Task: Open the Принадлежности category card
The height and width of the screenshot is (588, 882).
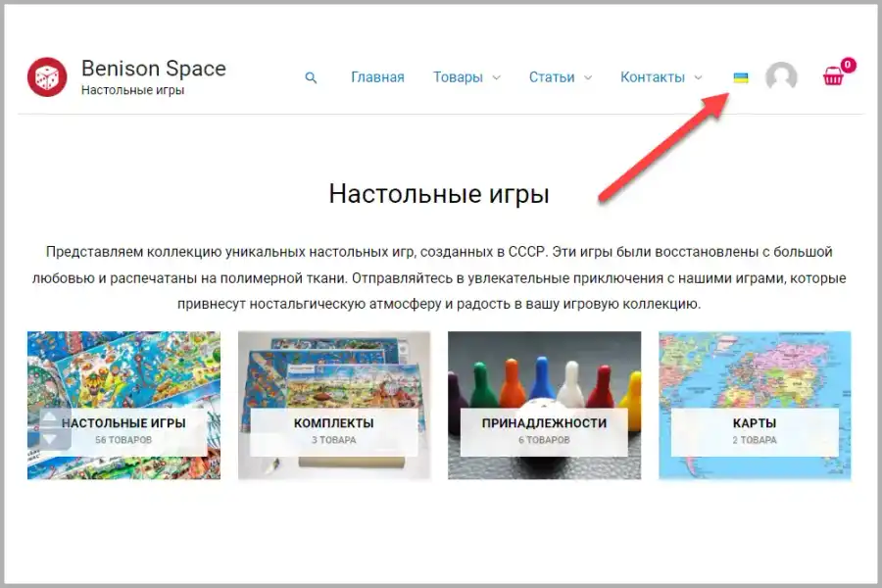Action: point(545,405)
